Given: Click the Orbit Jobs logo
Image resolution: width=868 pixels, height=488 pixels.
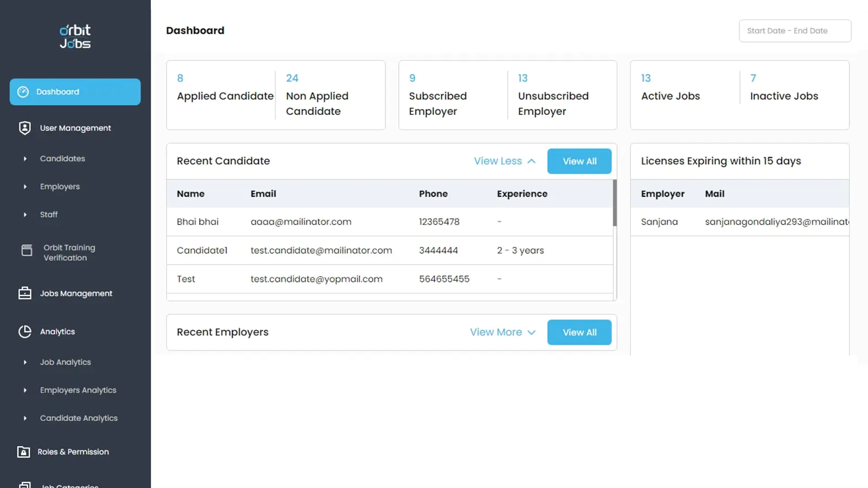Looking at the screenshot, I should 75,37.
